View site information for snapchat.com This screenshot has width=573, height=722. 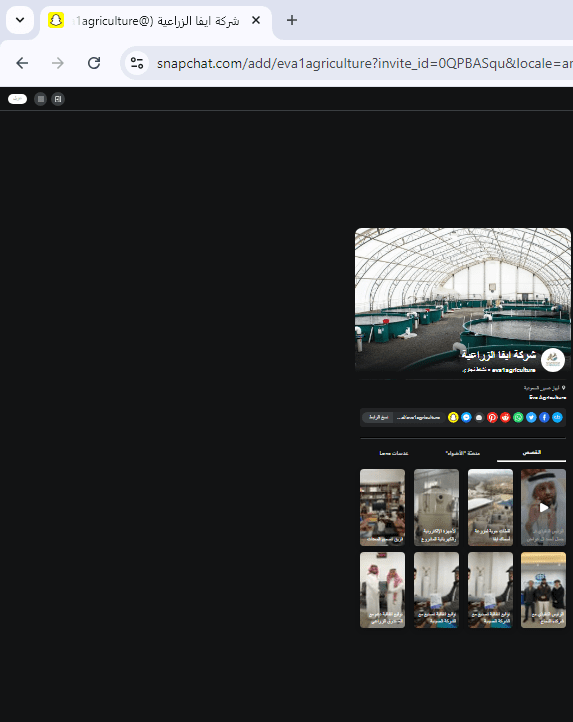[137, 63]
